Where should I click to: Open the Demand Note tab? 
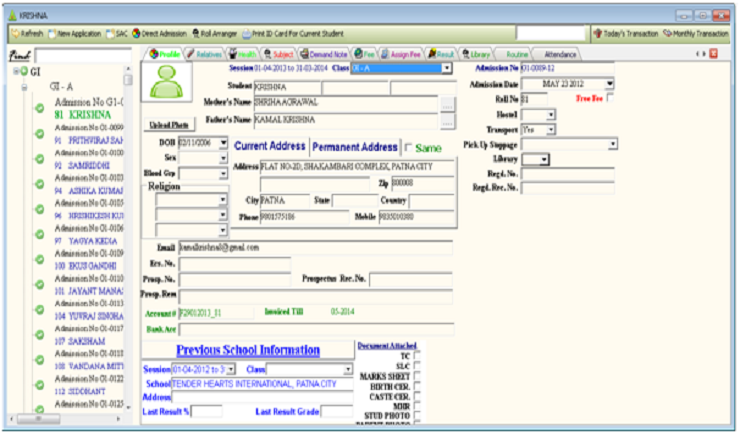pos(324,53)
